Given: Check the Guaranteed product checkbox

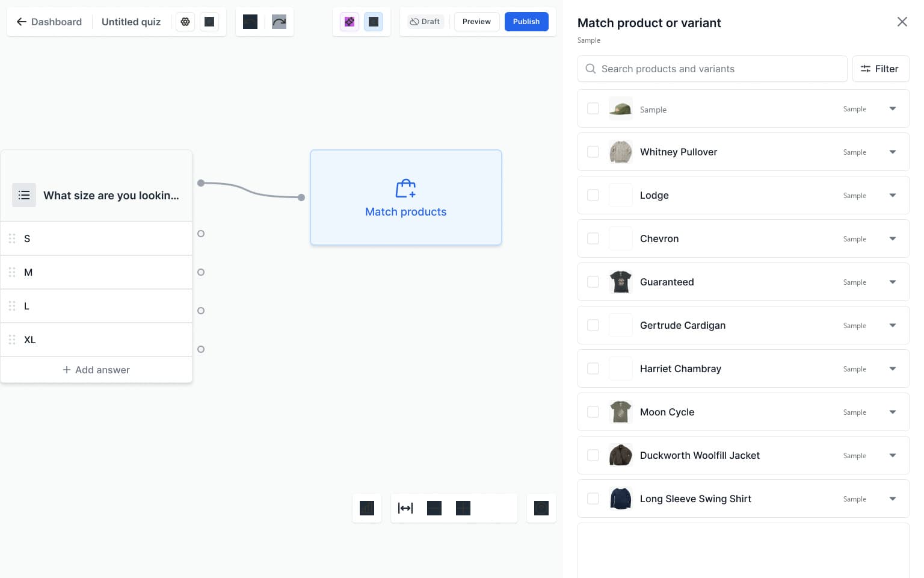Looking at the screenshot, I should coord(593,282).
